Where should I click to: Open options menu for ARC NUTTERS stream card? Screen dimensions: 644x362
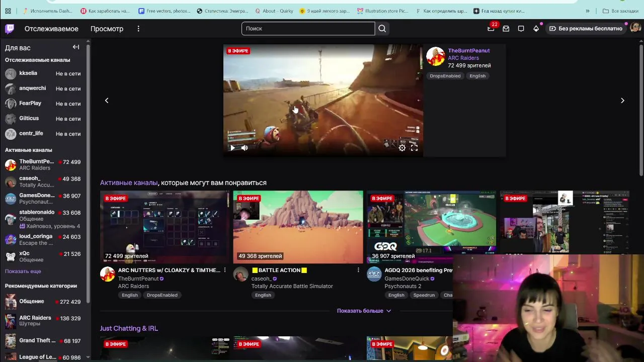tap(225, 270)
